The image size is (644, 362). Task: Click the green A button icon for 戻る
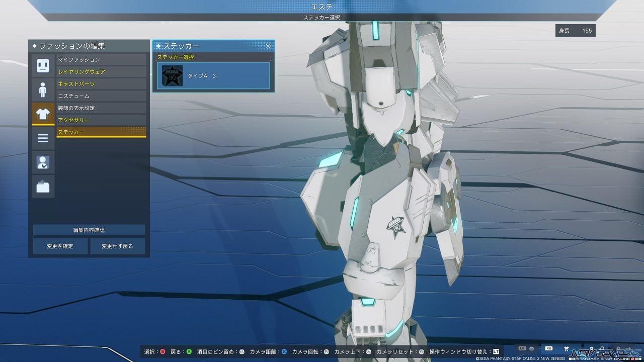tap(189, 352)
